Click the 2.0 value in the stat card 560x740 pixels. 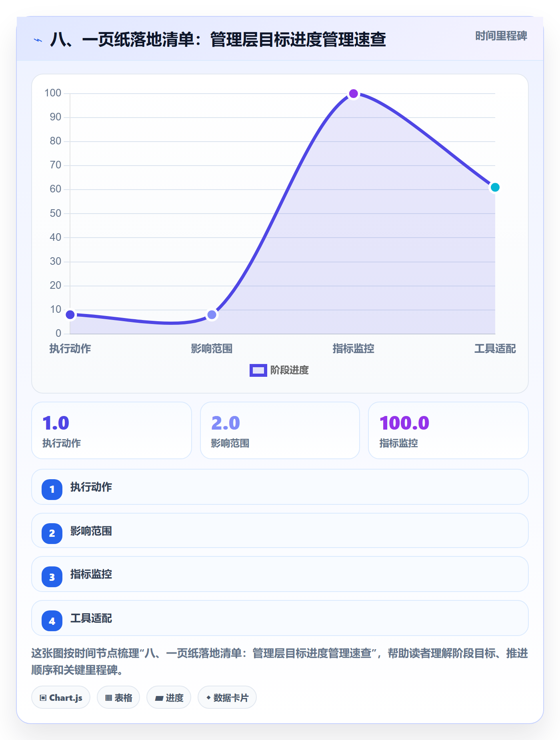pos(226,423)
